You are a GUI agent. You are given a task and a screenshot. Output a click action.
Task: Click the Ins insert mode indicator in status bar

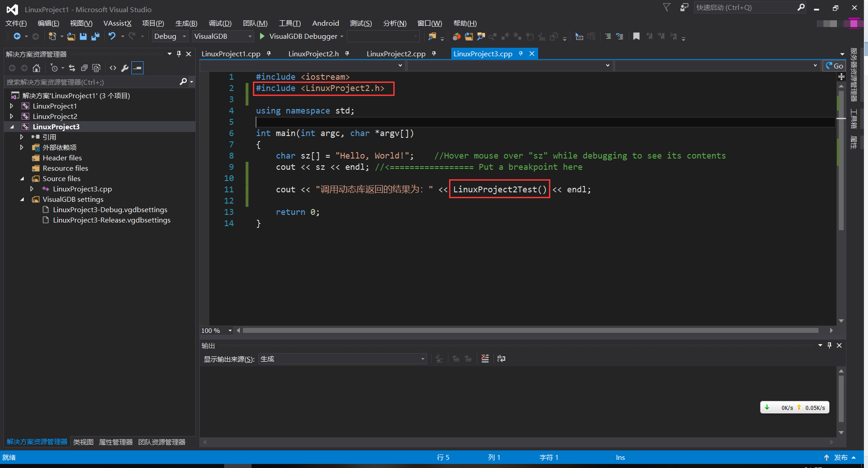(x=621, y=457)
